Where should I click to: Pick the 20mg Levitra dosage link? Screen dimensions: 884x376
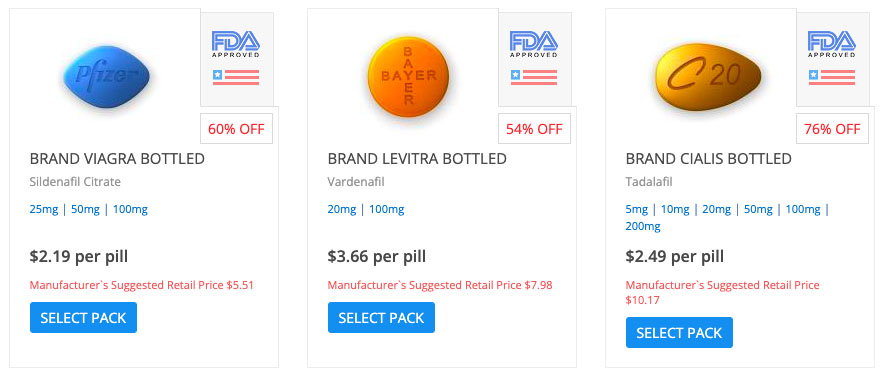342,210
